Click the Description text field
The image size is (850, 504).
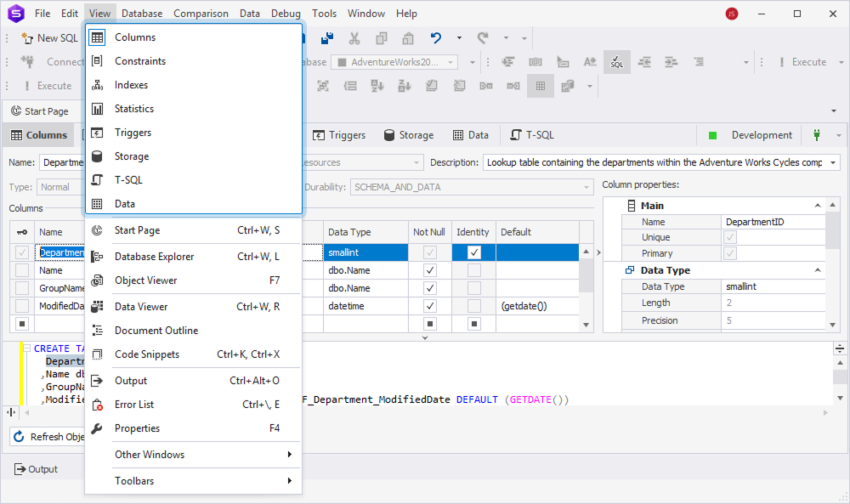[x=654, y=162]
